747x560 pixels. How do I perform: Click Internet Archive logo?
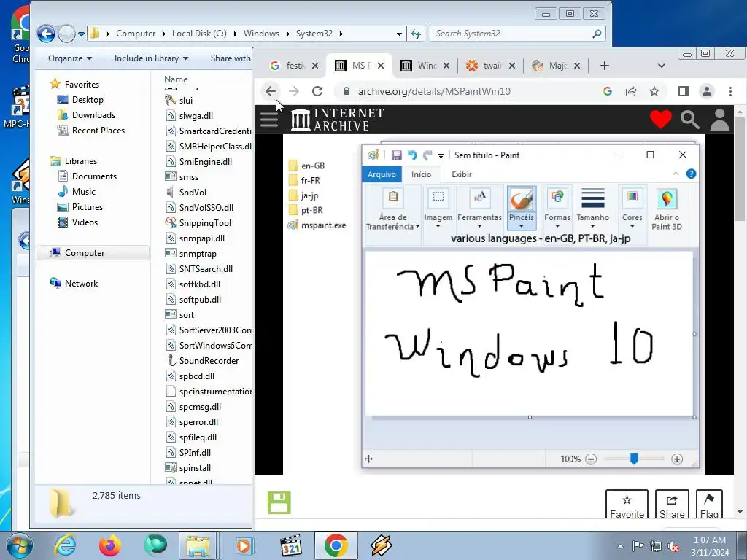tap(337, 119)
